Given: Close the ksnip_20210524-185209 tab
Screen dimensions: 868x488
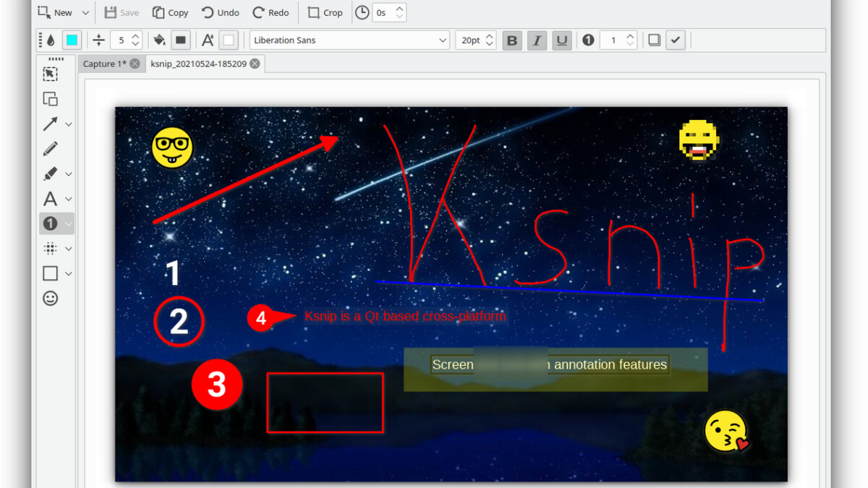Looking at the screenshot, I should click(x=255, y=64).
